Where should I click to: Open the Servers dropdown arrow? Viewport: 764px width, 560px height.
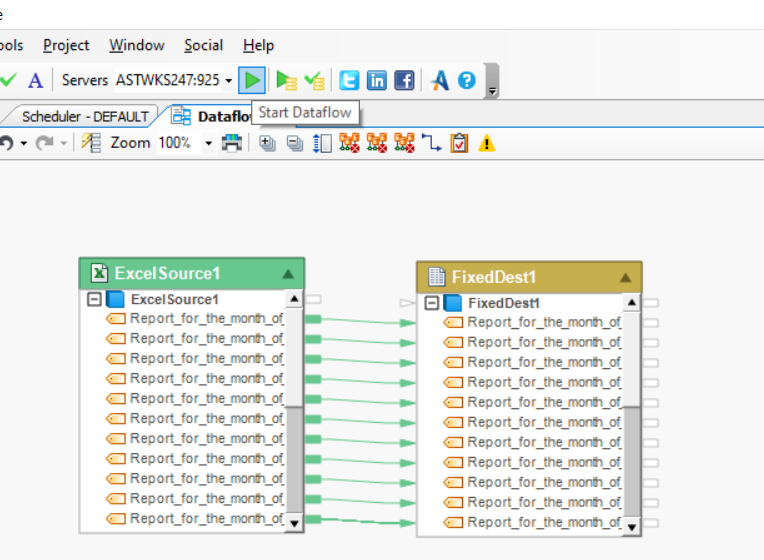click(229, 81)
